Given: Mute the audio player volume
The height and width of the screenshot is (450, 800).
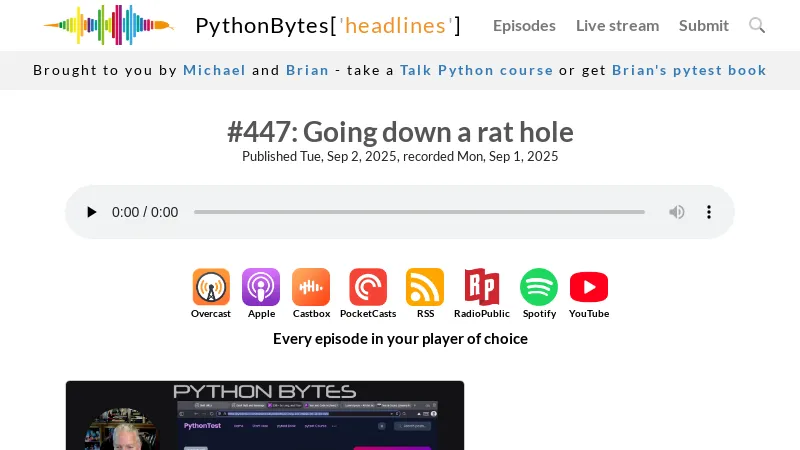Looking at the screenshot, I should click(677, 212).
